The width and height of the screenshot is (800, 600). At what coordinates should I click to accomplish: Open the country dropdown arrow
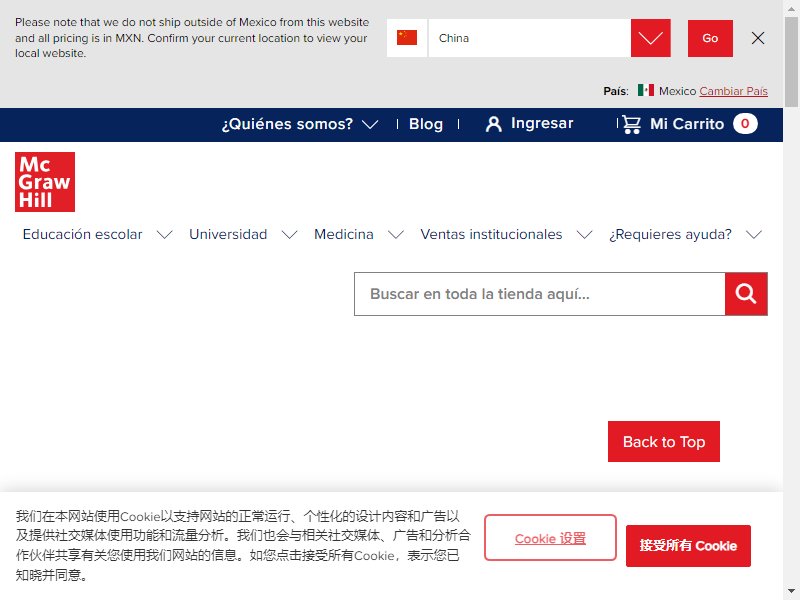coord(651,38)
